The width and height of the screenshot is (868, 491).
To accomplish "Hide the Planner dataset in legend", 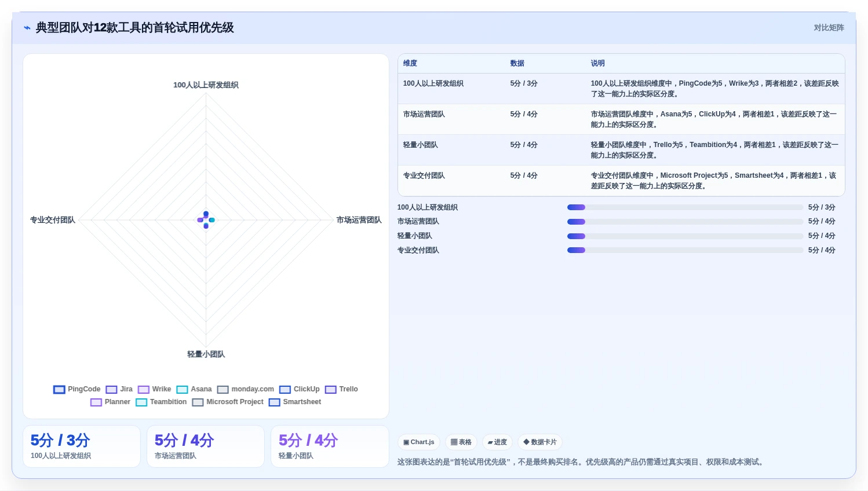I will click(110, 402).
